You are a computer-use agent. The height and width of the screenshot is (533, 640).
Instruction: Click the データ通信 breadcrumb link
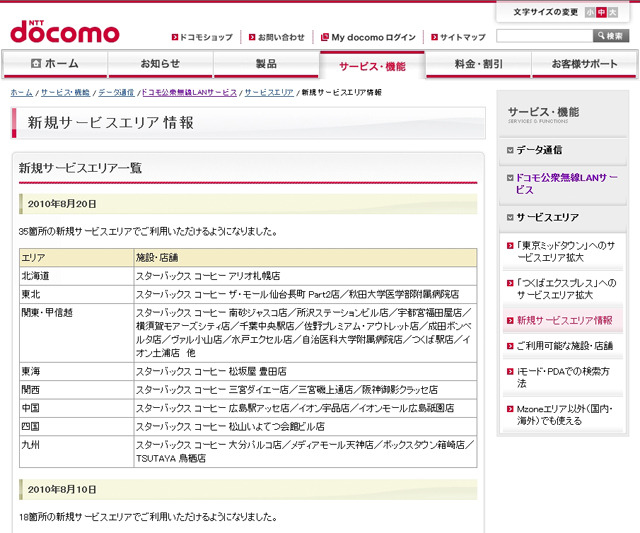(116, 93)
